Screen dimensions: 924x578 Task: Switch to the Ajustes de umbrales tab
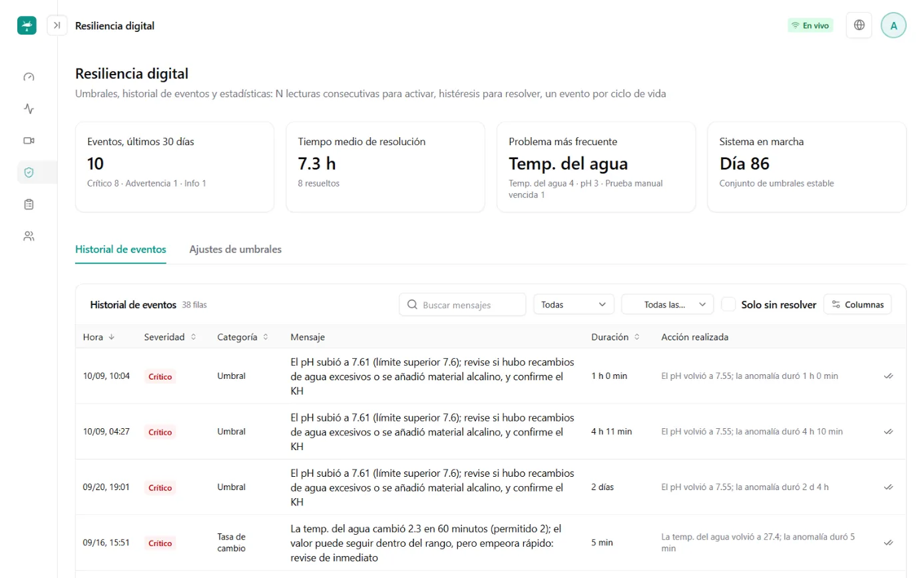235,249
